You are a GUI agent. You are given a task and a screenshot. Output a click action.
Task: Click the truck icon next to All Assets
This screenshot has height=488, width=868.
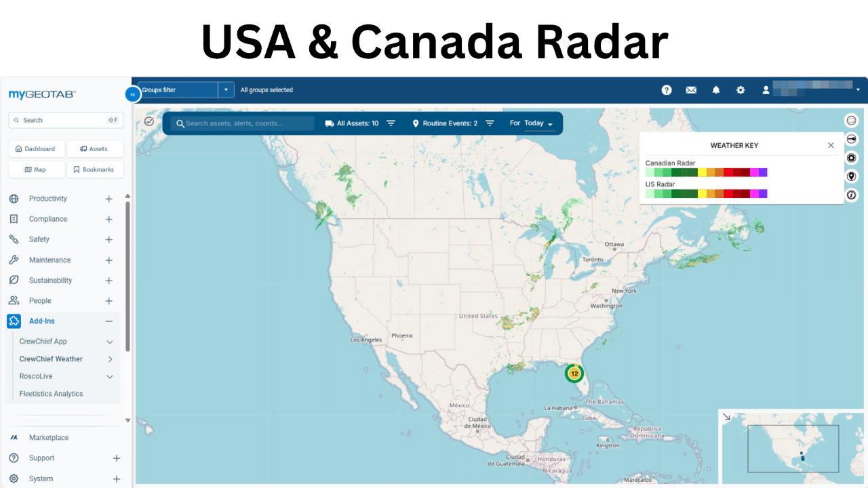(x=330, y=123)
